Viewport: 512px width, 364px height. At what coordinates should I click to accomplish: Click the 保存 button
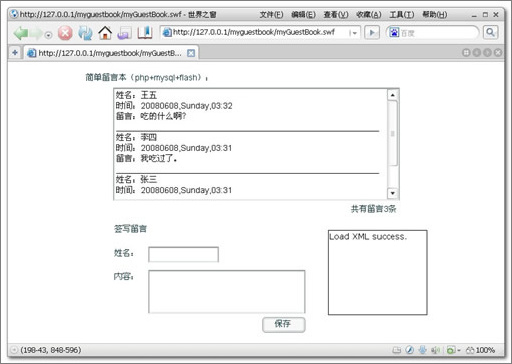pos(284,324)
